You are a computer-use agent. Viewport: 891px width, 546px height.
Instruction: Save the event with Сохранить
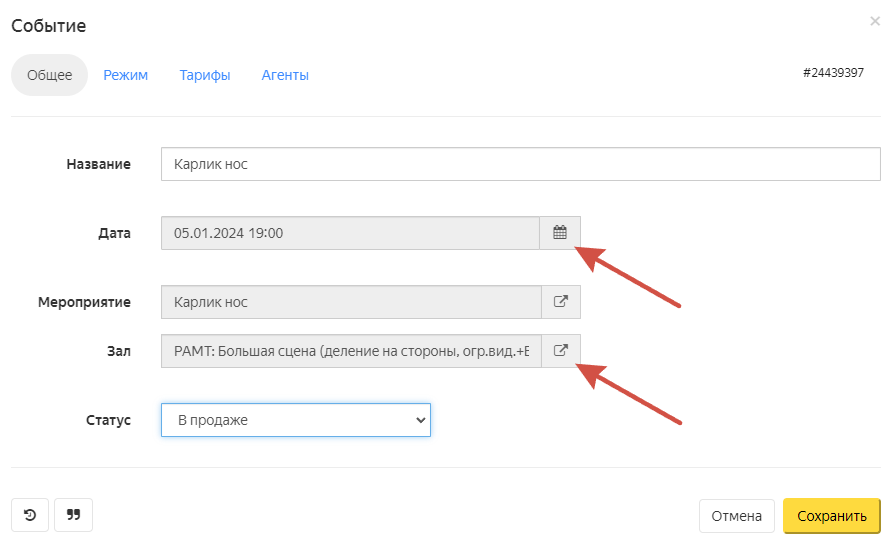(831, 516)
